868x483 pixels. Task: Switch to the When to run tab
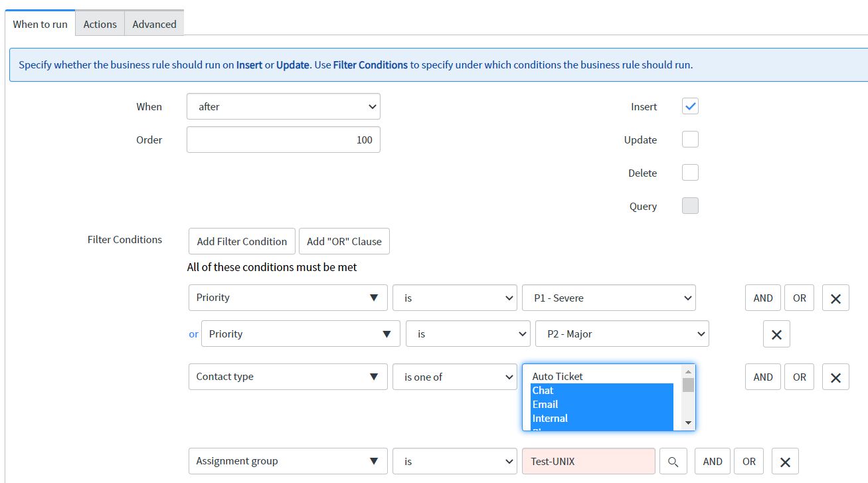40,24
